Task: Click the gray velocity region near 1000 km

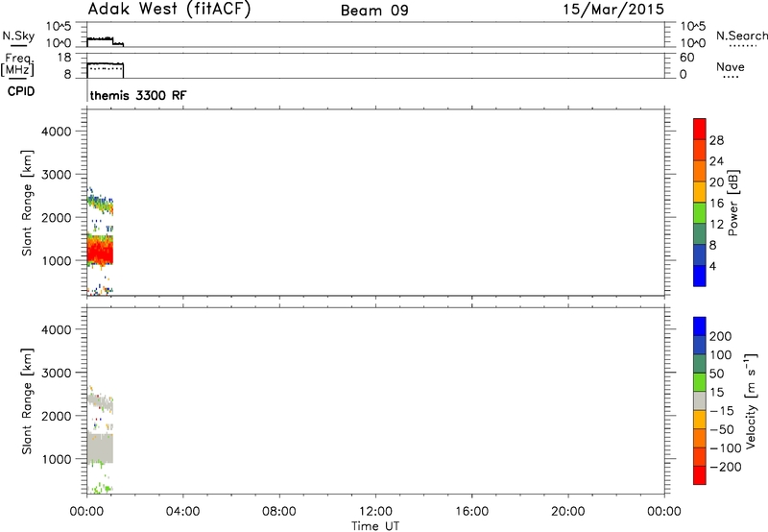Action: 100,448
